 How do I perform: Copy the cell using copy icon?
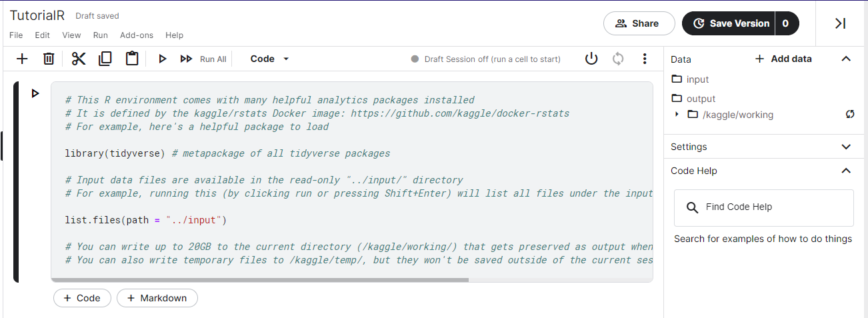click(x=105, y=59)
